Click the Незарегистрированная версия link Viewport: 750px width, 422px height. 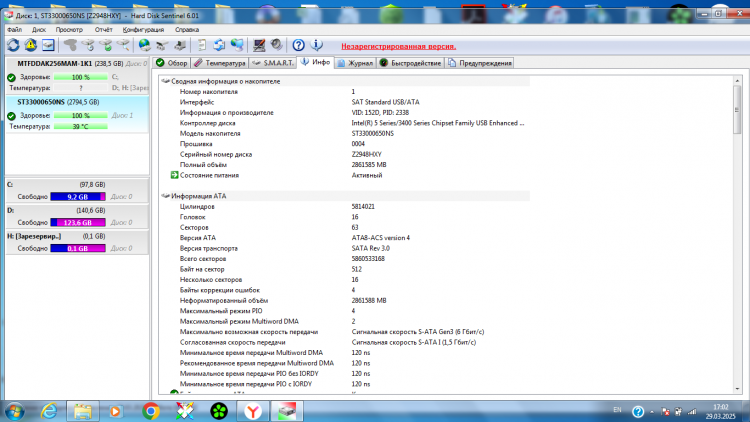coord(398,46)
